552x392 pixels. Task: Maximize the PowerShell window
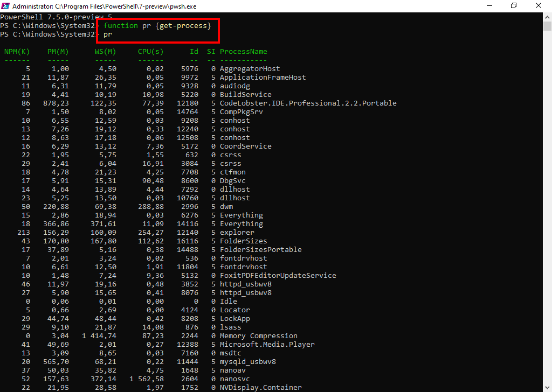tap(514, 6)
